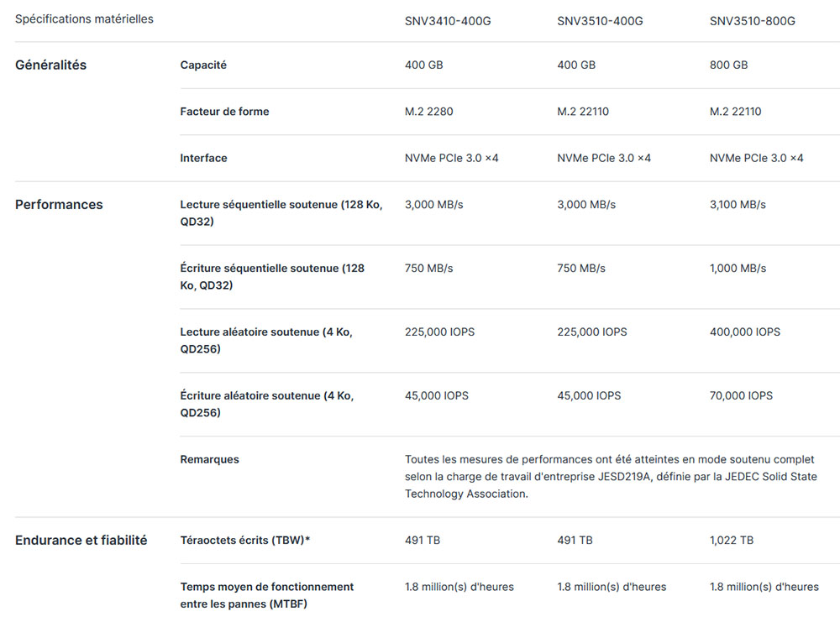Select the Généralités section heading
Image resolution: width=840 pixels, height=617 pixels.
[50, 65]
